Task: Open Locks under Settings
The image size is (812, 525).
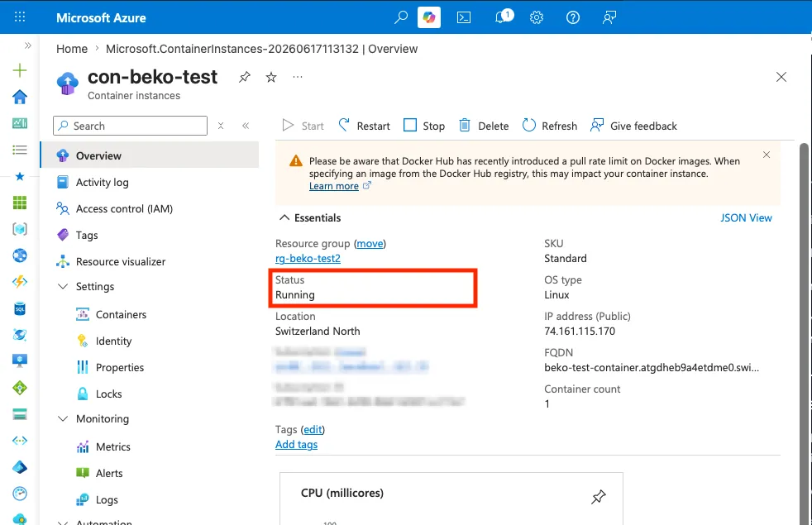Action: 109,394
